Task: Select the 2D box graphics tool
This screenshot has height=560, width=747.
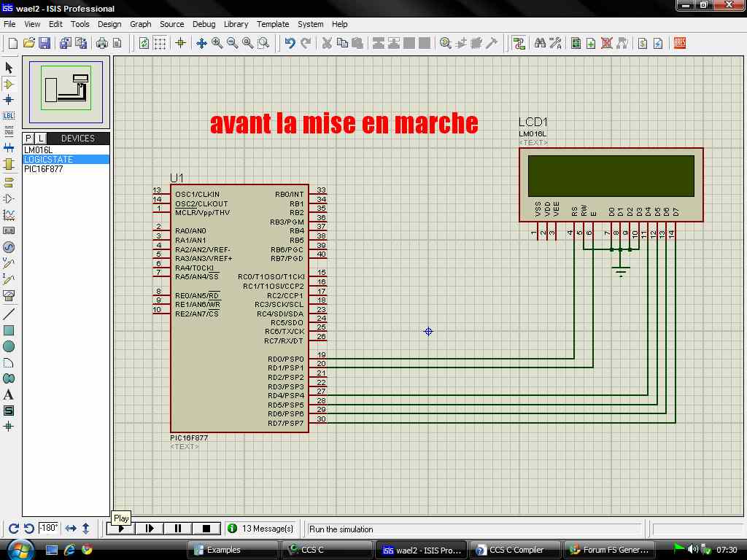Action: 9,330
